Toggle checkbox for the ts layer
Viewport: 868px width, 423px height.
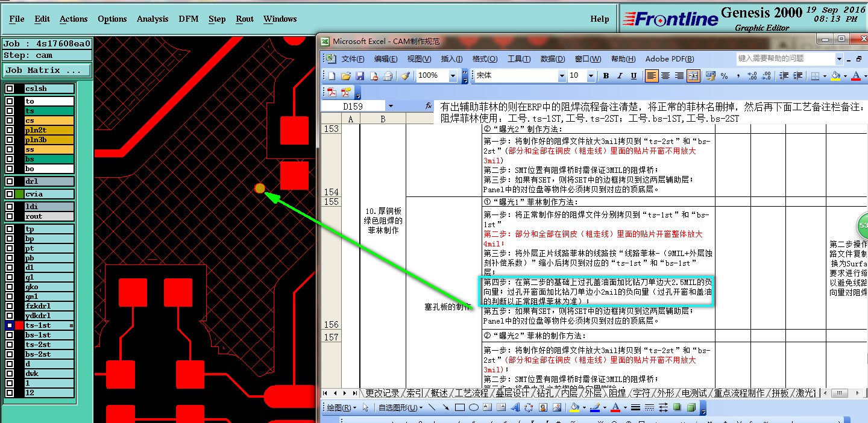click(x=10, y=111)
